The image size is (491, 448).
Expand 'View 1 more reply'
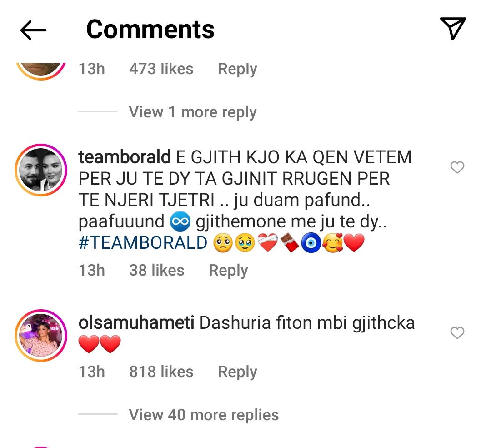(192, 112)
